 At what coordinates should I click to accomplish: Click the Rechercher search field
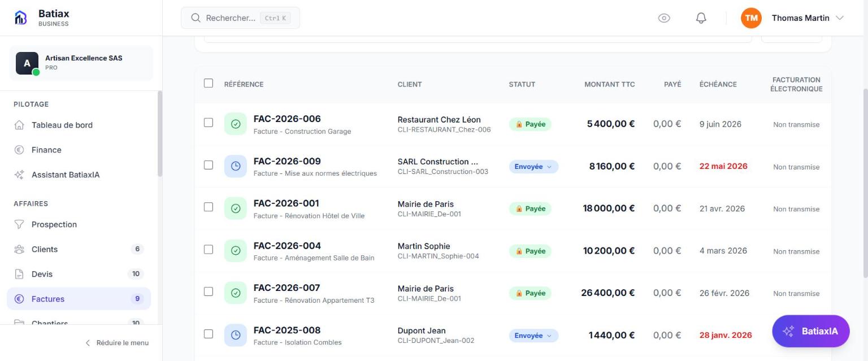pyautogui.click(x=240, y=18)
